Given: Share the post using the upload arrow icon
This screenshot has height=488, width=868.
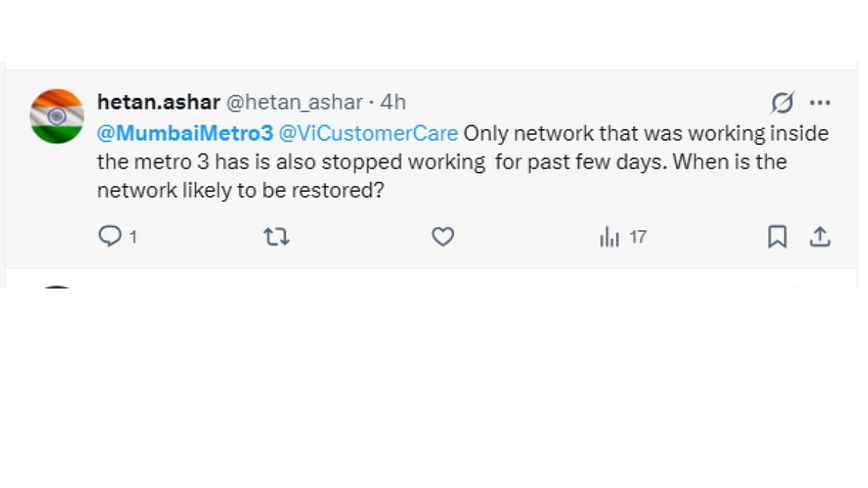Looking at the screenshot, I should pyautogui.click(x=820, y=236).
